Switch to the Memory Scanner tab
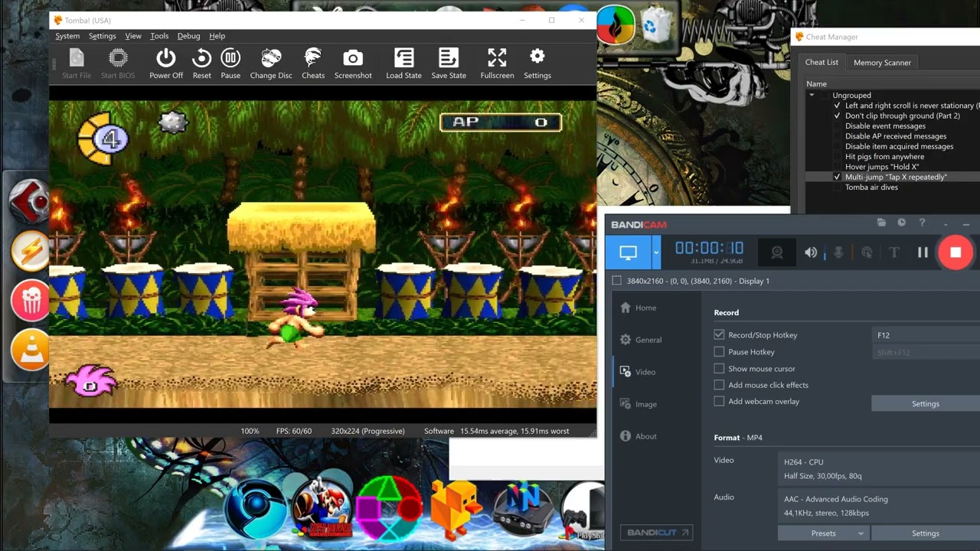This screenshot has width=980, height=551. 882,63
